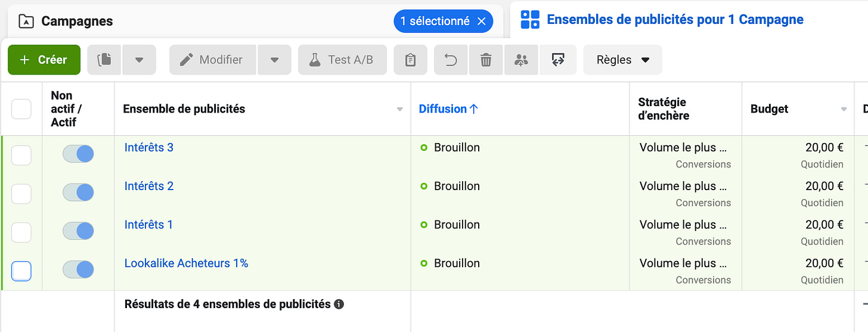The height and width of the screenshot is (332, 868).
Task: Click the info icon next to Résultats
Action: coord(339,305)
